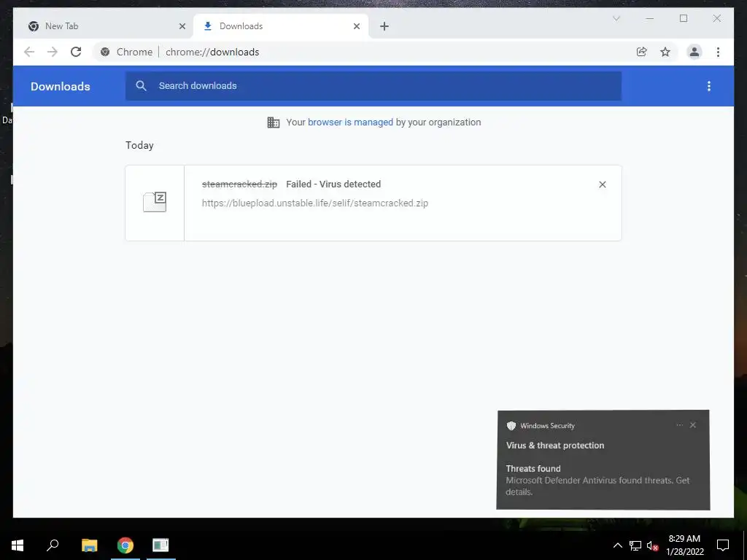The image size is (747, 560).
Task: Open the Chrome three-dot menu
Action: [x=718, y=52]
